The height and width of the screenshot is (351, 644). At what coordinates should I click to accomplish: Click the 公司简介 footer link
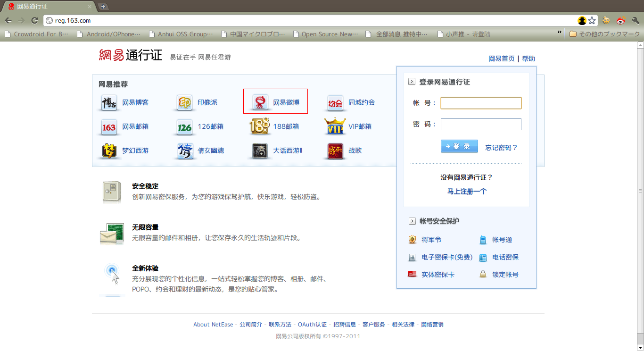tap(251, 325)
